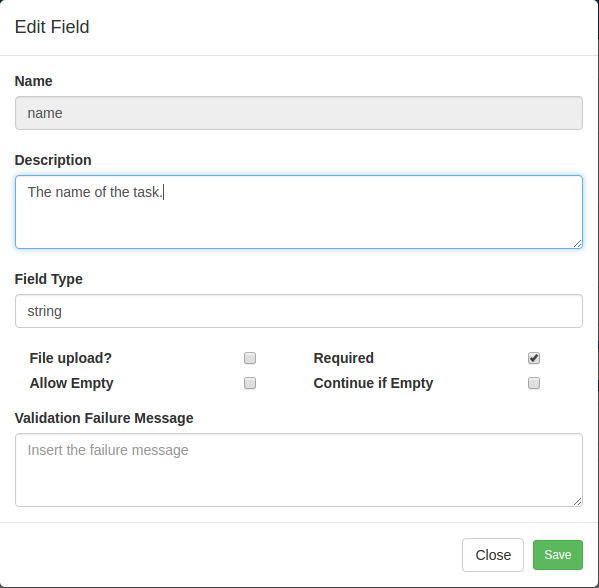599x588 pixels.
Task: Click into the Description text area
Action: pyautogui.click(x=299, y=212)
